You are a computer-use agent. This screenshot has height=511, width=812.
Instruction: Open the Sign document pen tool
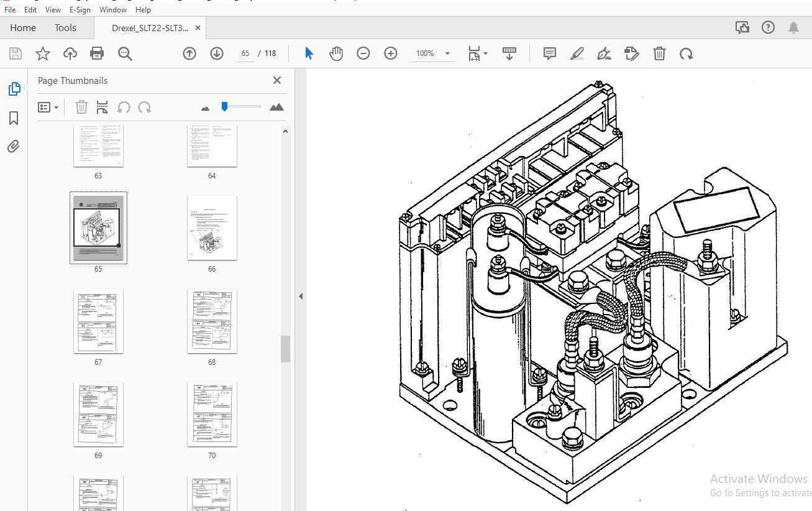604,53
